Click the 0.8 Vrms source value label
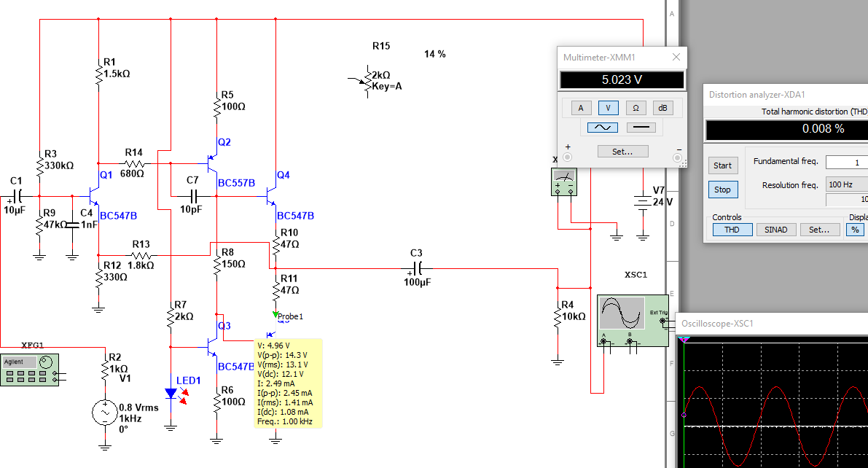This screenshot has height=468, width=868. pyautogui.click(x=138, y=407)
